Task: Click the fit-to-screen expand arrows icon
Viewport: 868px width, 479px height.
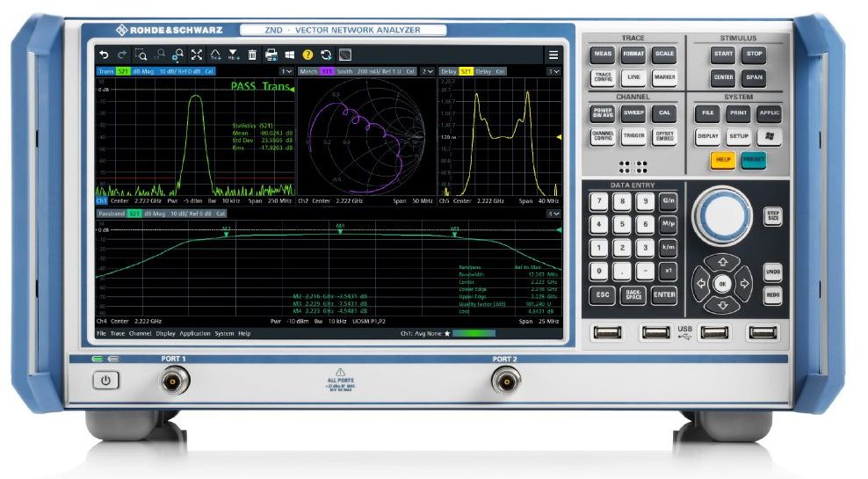Action: [x=197, y=54]
